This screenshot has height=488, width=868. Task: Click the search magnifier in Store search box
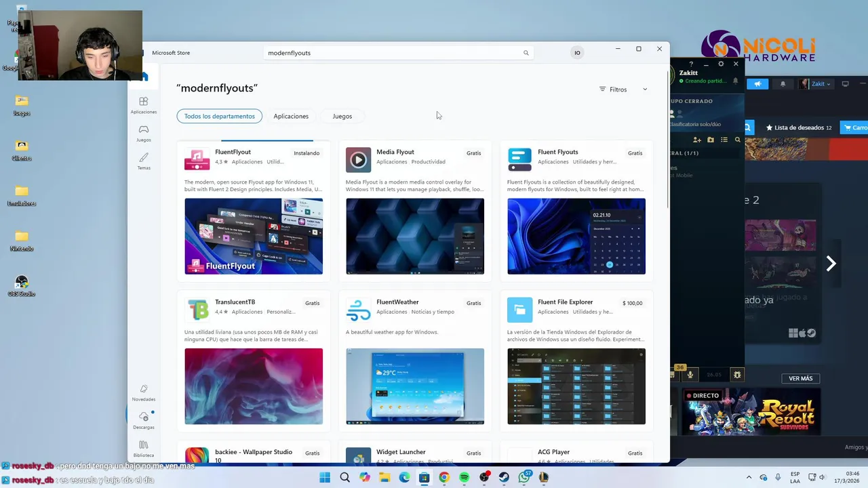(x=526, y=53)
